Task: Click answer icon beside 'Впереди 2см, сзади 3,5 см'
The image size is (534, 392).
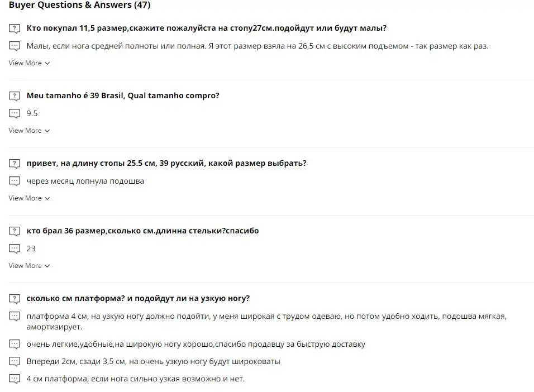Action: [x=15, y=362]
